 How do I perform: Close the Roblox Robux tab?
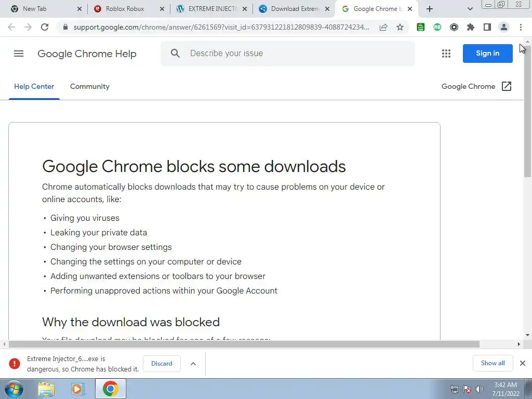pos(162,9)
